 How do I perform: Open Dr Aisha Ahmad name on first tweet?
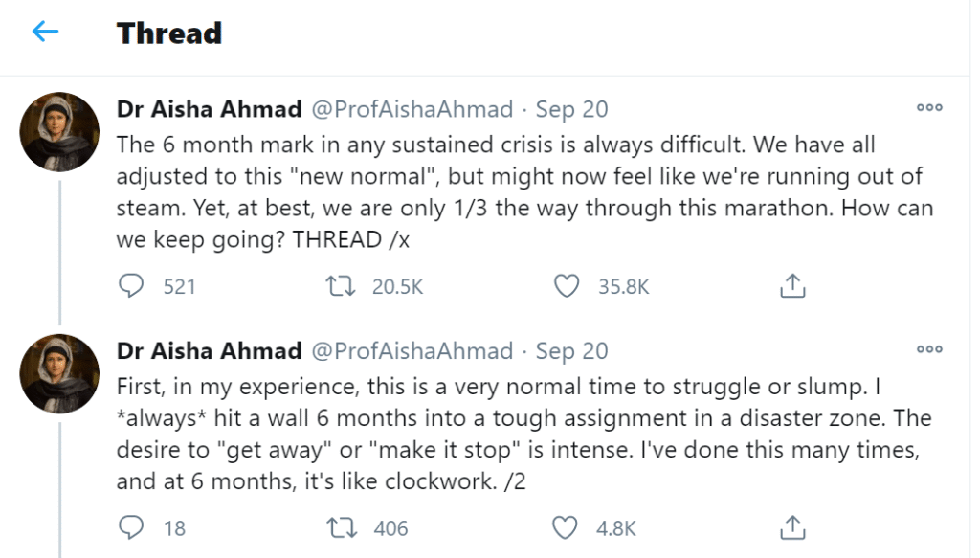(209, 109)
